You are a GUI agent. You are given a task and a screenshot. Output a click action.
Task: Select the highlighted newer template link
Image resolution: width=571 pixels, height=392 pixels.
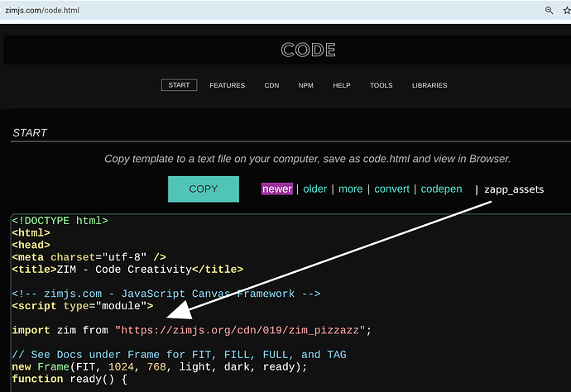pyautogui.click(x=276, y=189)
